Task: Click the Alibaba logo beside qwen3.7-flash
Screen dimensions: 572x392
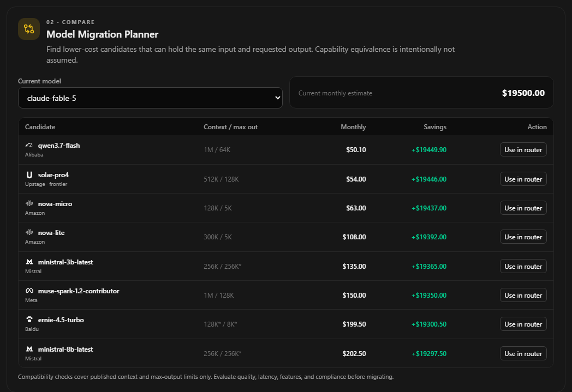Action: (29, 146)
